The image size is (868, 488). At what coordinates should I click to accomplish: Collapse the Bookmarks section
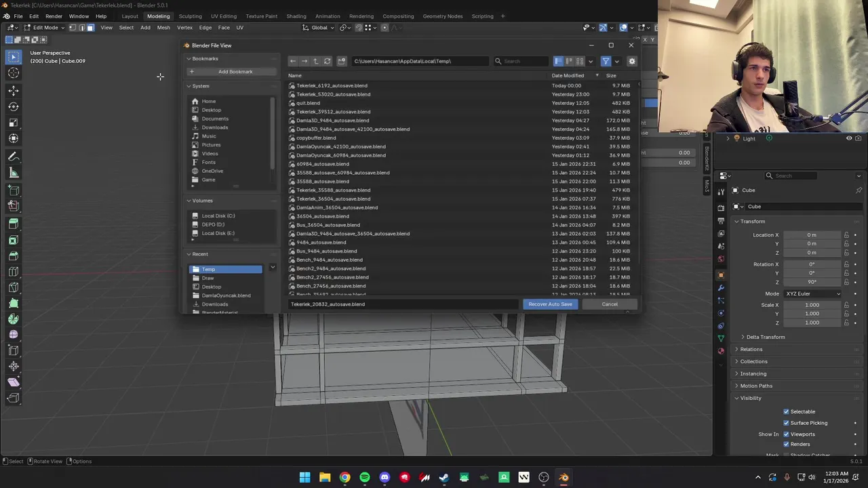(x=202, y=58)
